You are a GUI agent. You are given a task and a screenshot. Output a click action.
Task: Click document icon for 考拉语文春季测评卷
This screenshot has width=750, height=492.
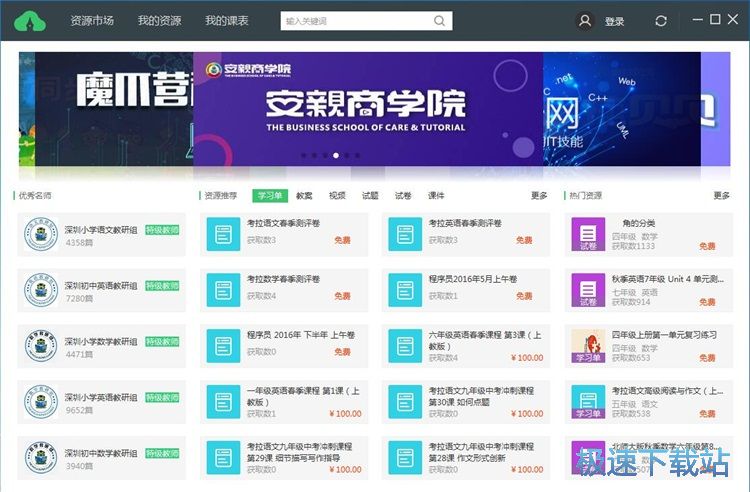(x=223, y=234)
